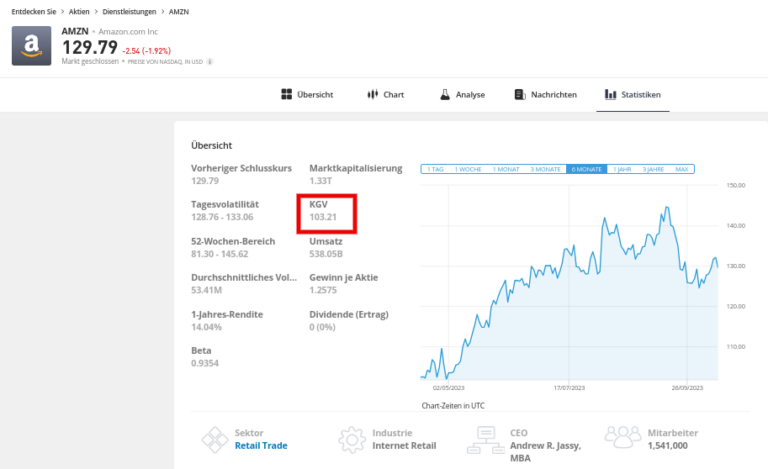Click the Dividende (Ertrag) value 0 (0%)

pos(322,327)
